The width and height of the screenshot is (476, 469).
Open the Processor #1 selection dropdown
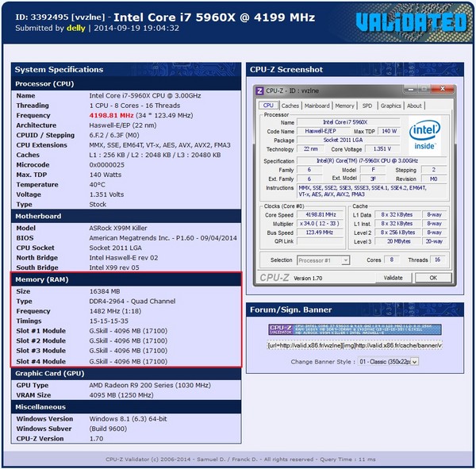click(324, 260)
